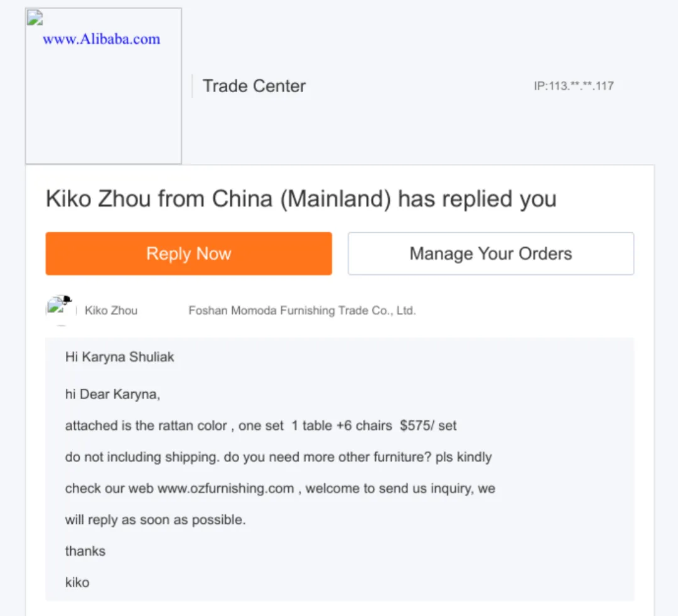Open Manage Your Orders

(x=490, y=253)
